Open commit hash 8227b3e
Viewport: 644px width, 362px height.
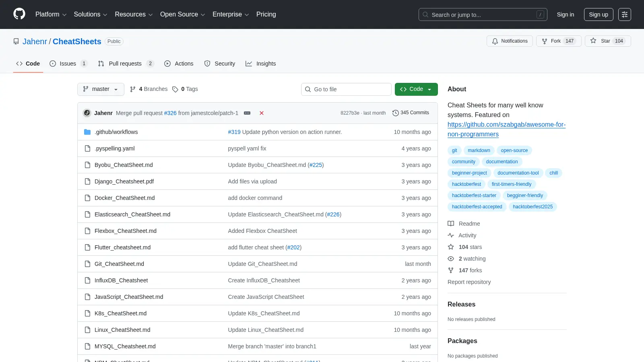[x=350, y=113]
